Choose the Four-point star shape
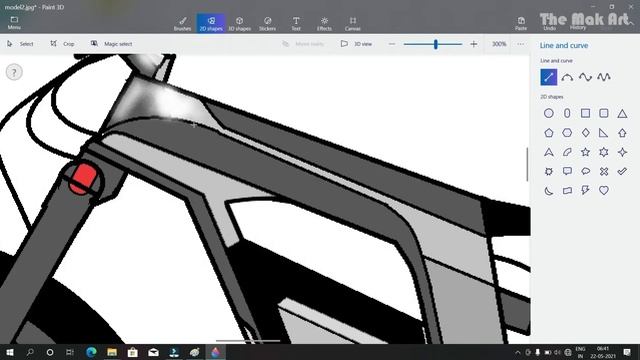This screenshot has height=360, width=640. point(622,152)
